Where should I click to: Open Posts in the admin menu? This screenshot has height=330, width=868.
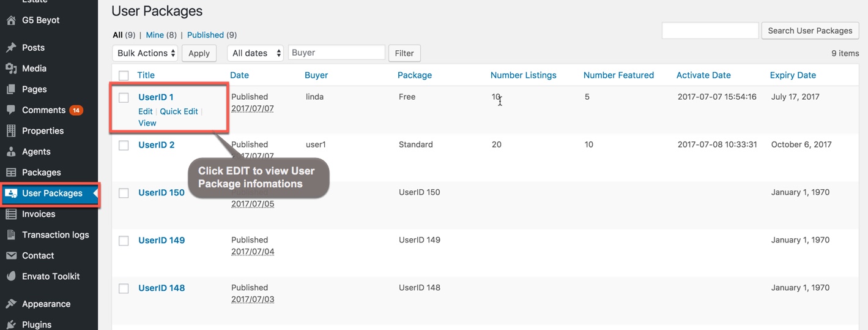(33, 48)
